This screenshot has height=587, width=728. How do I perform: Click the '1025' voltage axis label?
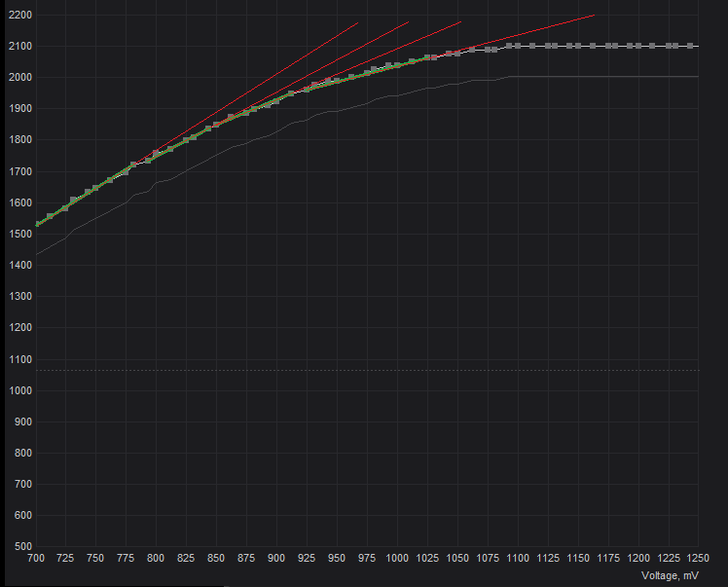pyautogui.click(x=427, y=558)
